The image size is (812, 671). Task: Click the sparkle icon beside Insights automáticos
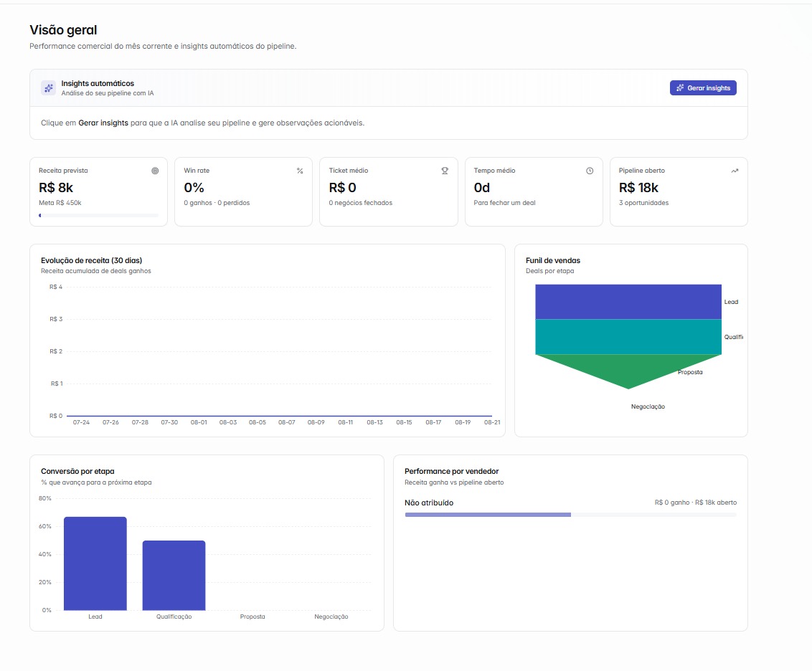(49, 88)
